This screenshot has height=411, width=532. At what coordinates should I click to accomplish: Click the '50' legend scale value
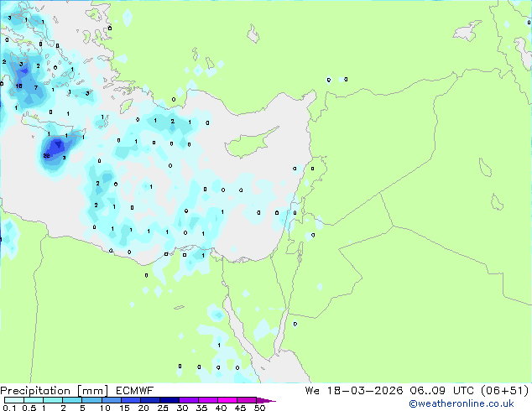[259, 408]
